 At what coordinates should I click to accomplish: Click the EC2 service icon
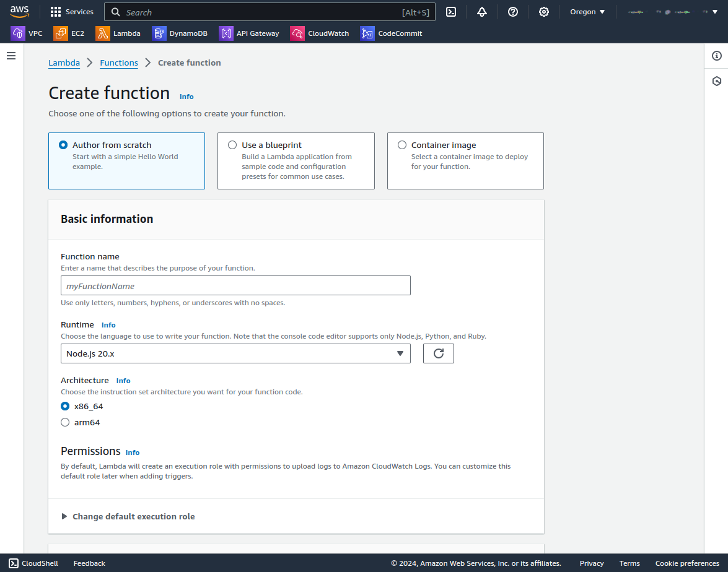[x=61, y=33]
